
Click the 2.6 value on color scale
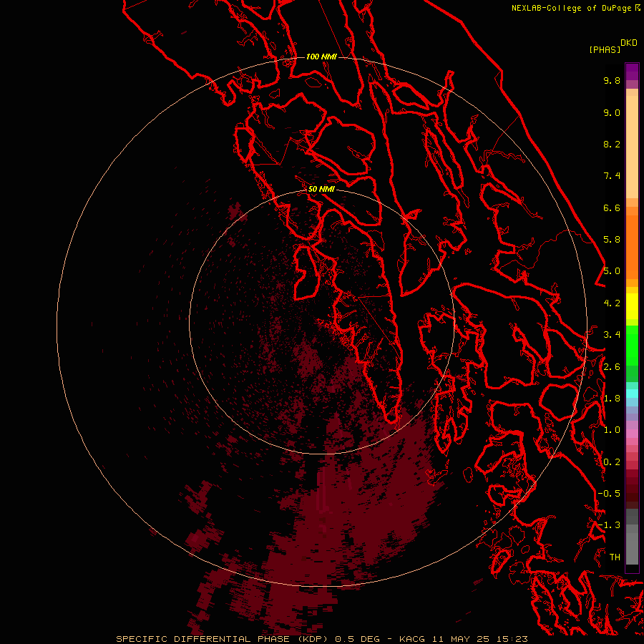(612, 366)
